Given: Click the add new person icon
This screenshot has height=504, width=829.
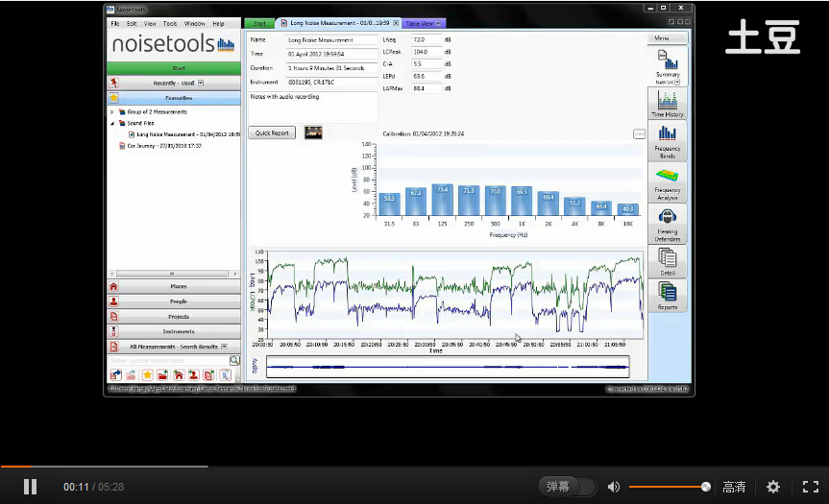Looking at the screenshot, I should (193, 375).
